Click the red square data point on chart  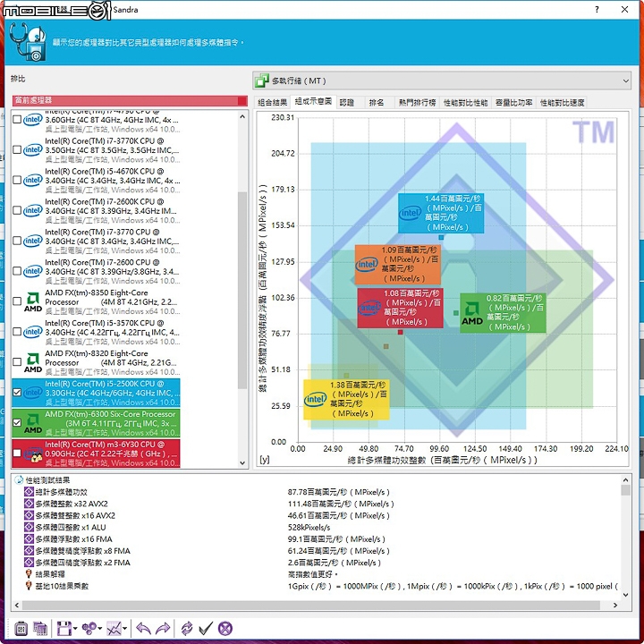click(x=401, y=332)
